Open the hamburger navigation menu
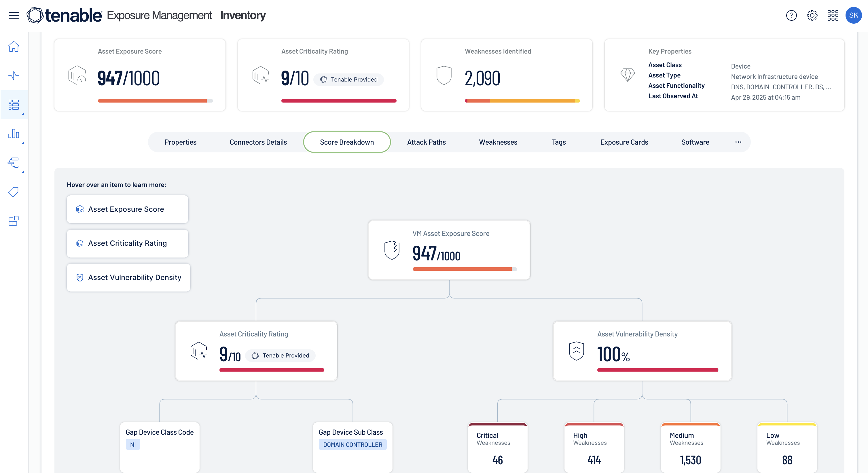The image size is (868, 473). click(x=14, y=15)
